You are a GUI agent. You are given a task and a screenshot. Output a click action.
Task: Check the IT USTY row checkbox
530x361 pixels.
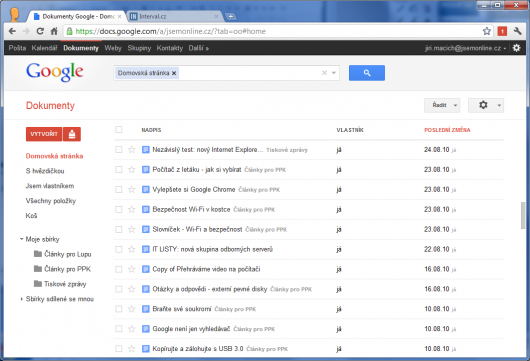pos(119,249)
